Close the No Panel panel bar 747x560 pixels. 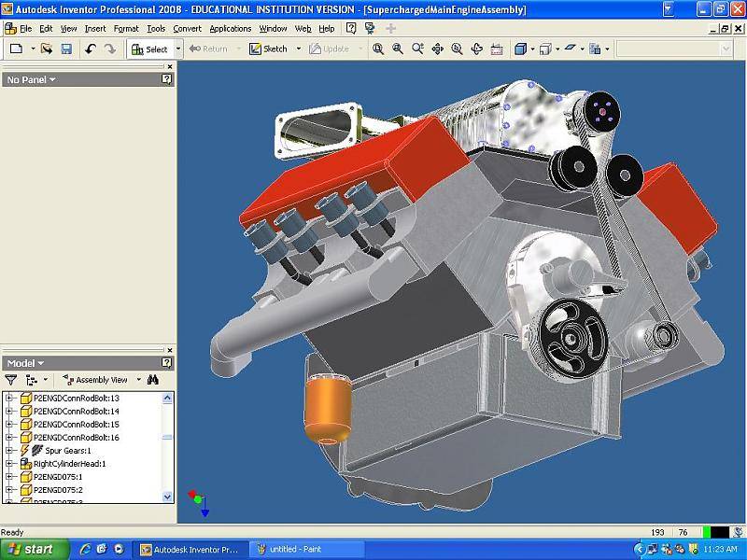170,66
